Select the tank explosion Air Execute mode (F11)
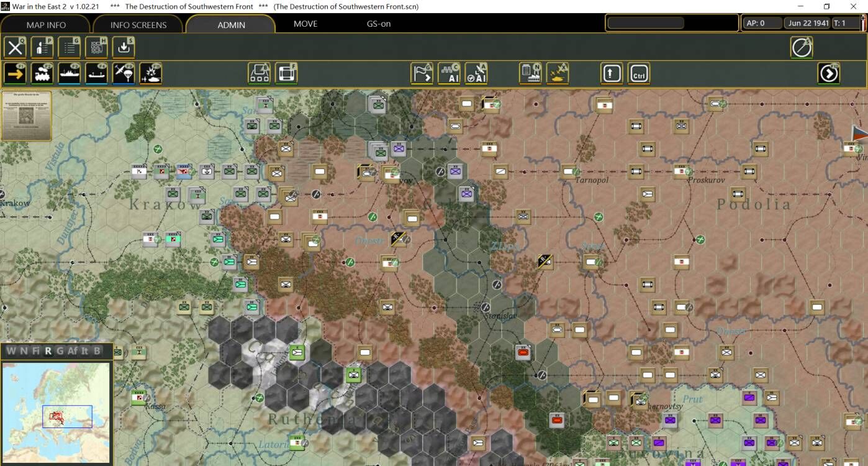Image resolution: width=868 pixels, height=466 pixels. pyautogui.click(x=151, y=73)
